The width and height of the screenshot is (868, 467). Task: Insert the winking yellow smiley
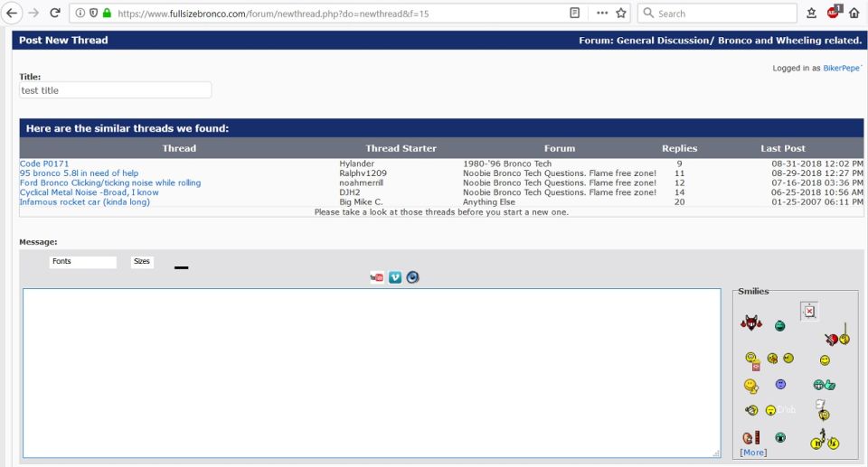coord(825,360)
